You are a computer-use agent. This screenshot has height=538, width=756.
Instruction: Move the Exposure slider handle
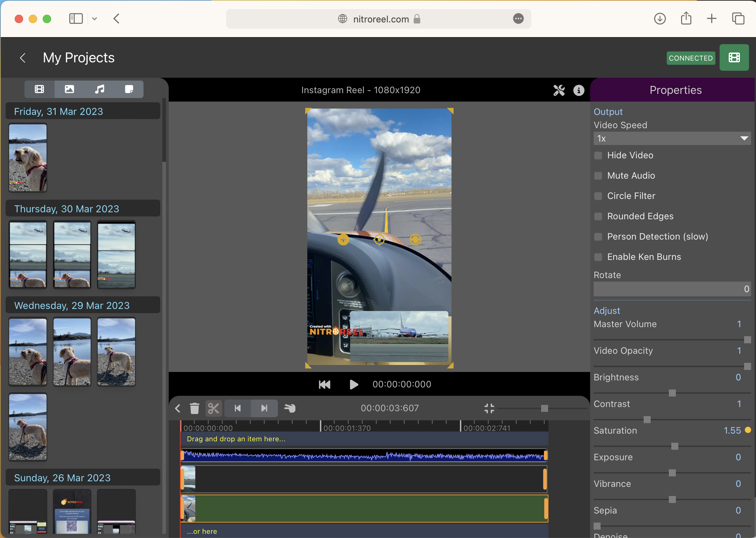tap(672, 473)
